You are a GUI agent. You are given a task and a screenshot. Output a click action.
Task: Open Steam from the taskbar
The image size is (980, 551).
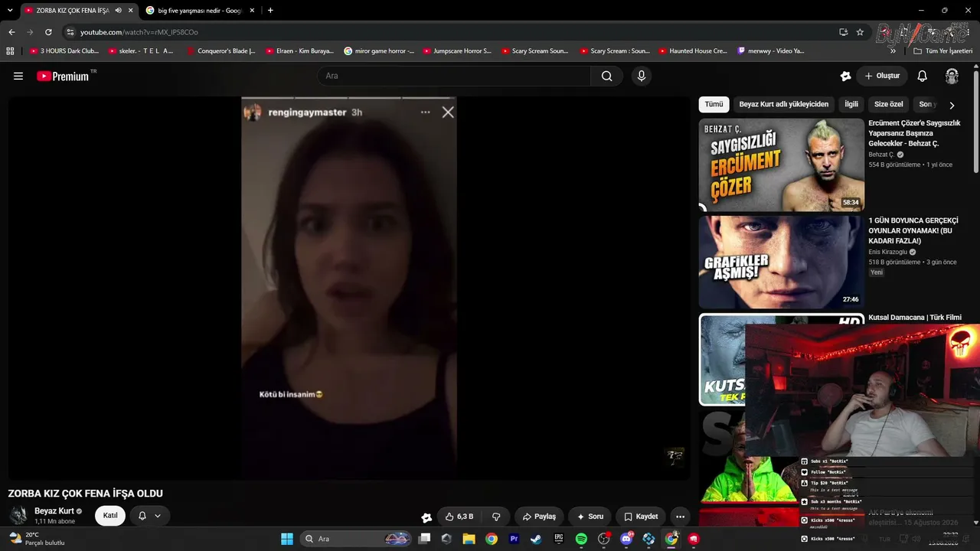536,539
